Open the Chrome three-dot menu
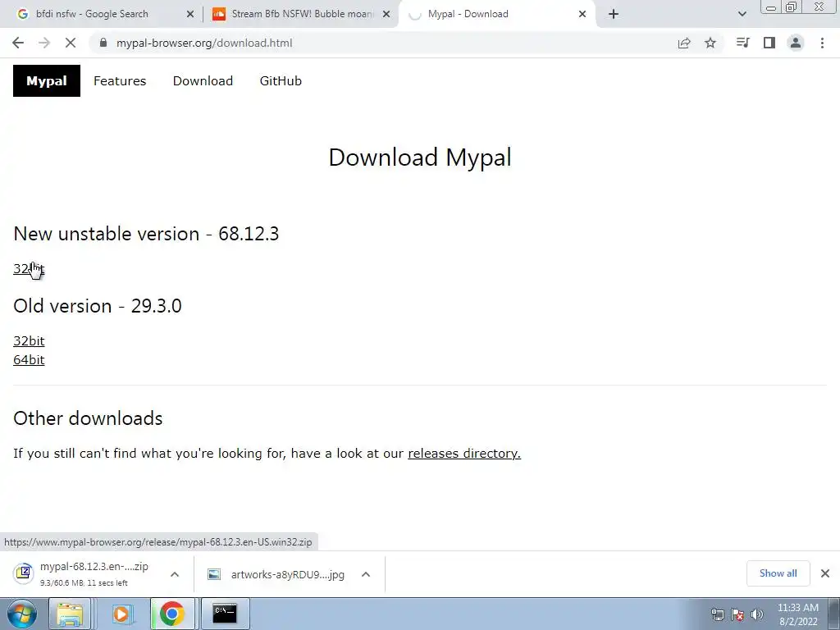The width and height of the screenshot is (840, 630). pyautogui.click(x=822, y=43)
